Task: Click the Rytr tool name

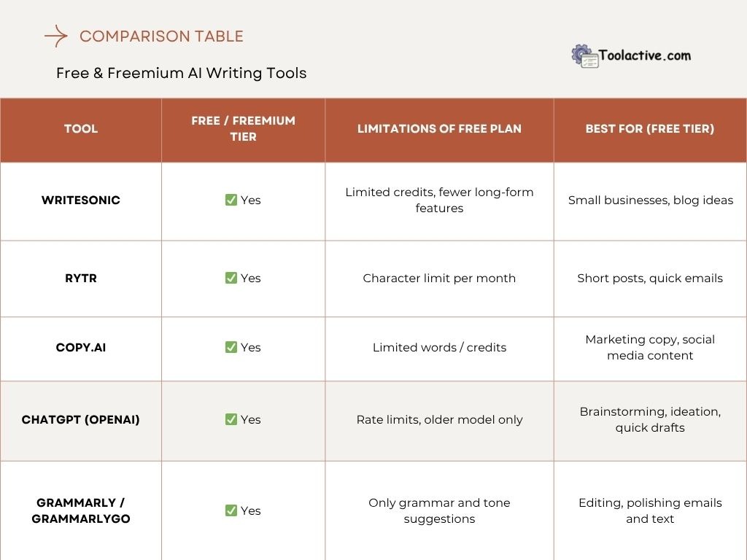Action: (x=81, y=278)
